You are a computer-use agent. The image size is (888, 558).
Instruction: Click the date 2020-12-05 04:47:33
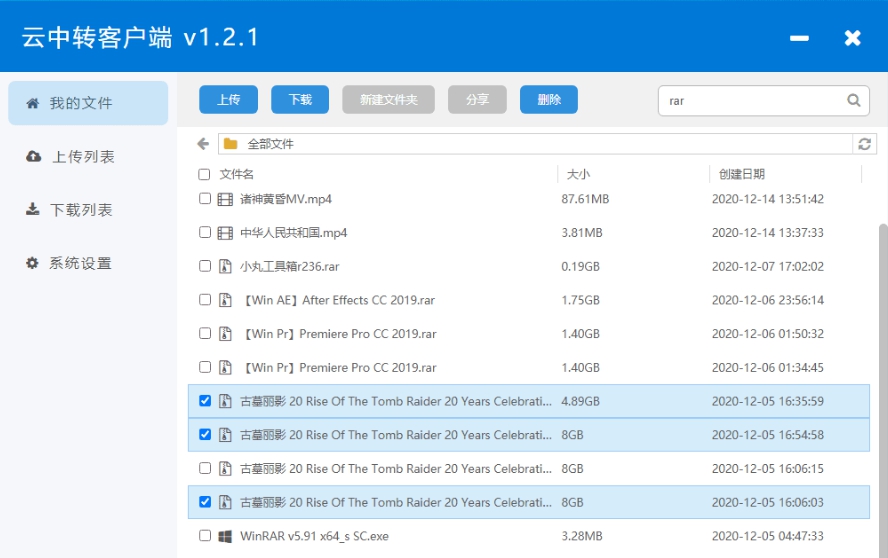coord(768,536)
